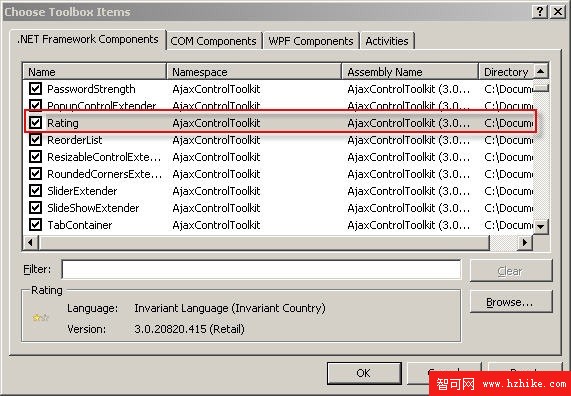This screenshot has height=396, width=571.
Task: Select the SlideShowExtender row name
Action: 93,208
